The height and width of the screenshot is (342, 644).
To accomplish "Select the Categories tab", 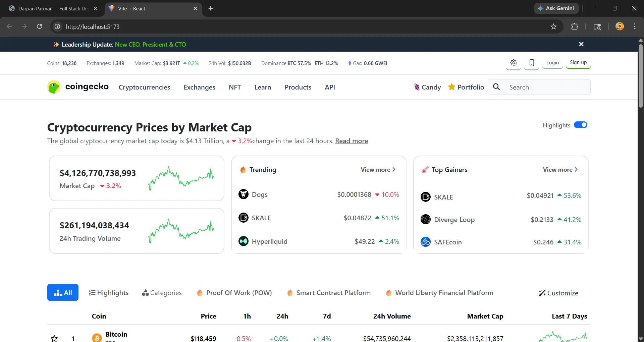I will 162,293.
